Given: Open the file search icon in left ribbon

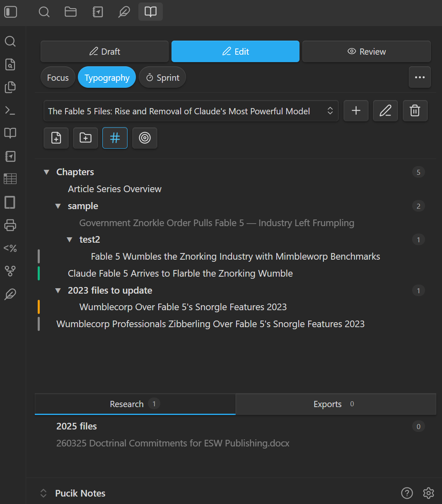Looking at the screenshot, I should pos(10,64).
